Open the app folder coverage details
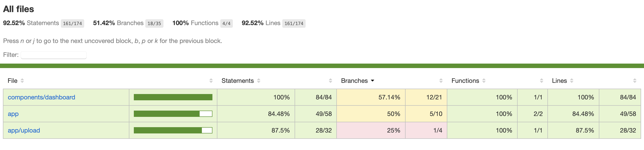This screenshot has width=644, height=150. [13, 114]
